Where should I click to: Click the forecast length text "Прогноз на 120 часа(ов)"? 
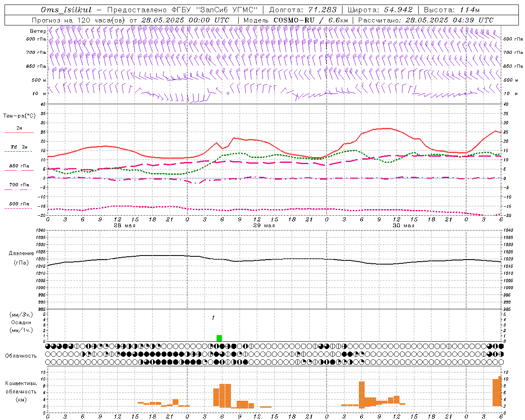(79, 20)
